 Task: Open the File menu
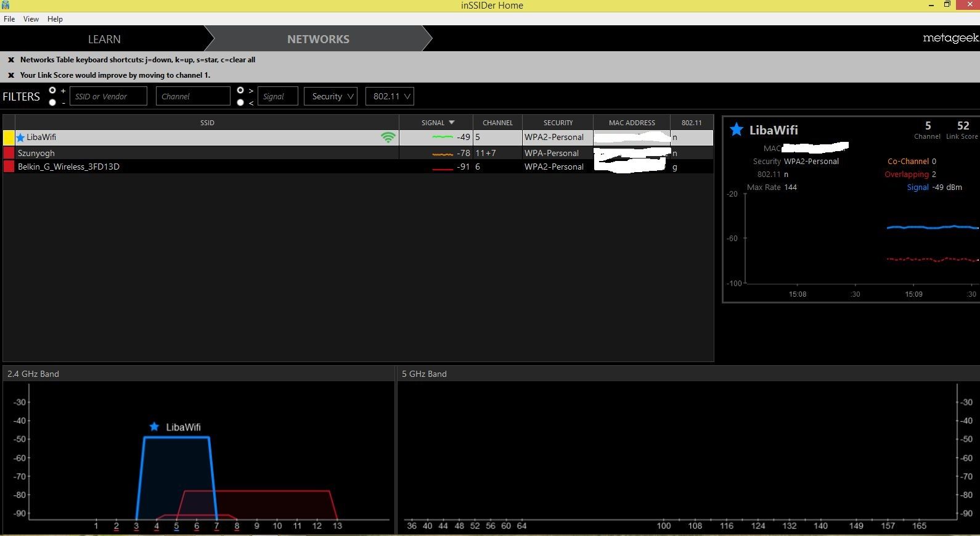[x=9, y=19]
